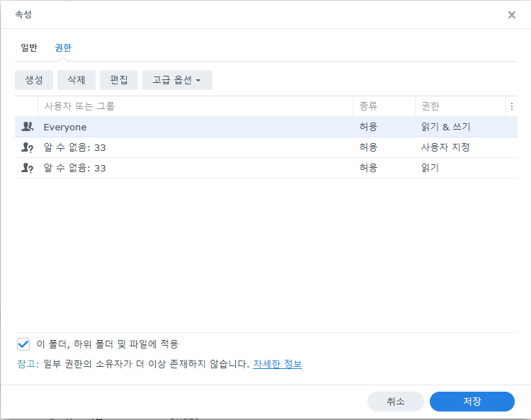Select the Everyone row name
The image size is (531, 420).
pyautogui.click(x=65, y=127)
